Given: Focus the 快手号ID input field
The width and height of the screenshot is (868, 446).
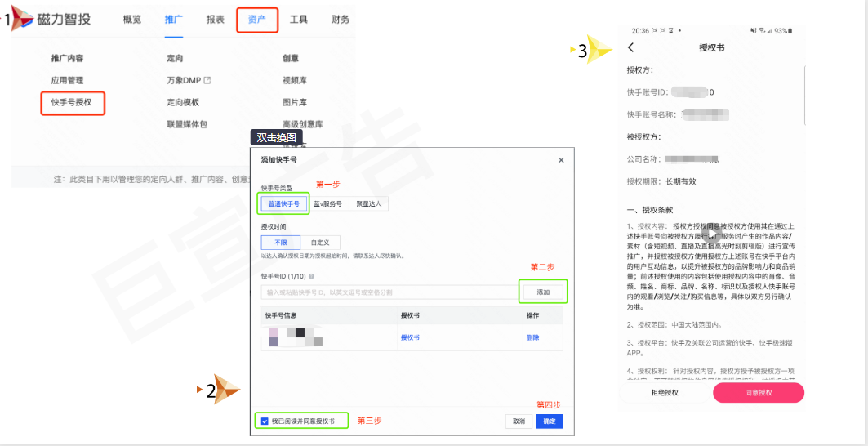Looking at the screenshot, I should pos(389,292).
